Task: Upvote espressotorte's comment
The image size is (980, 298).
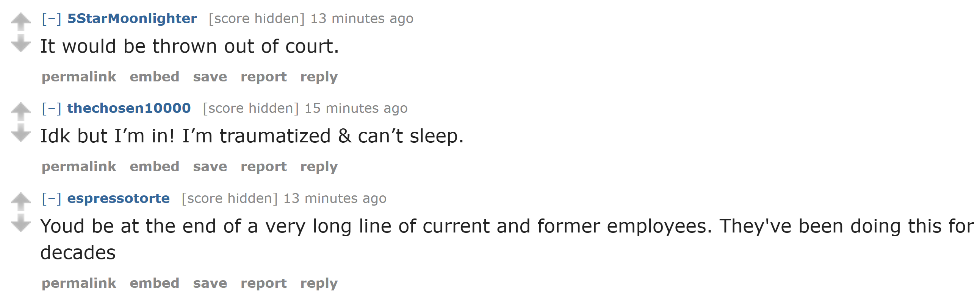Action: (20, 201)
